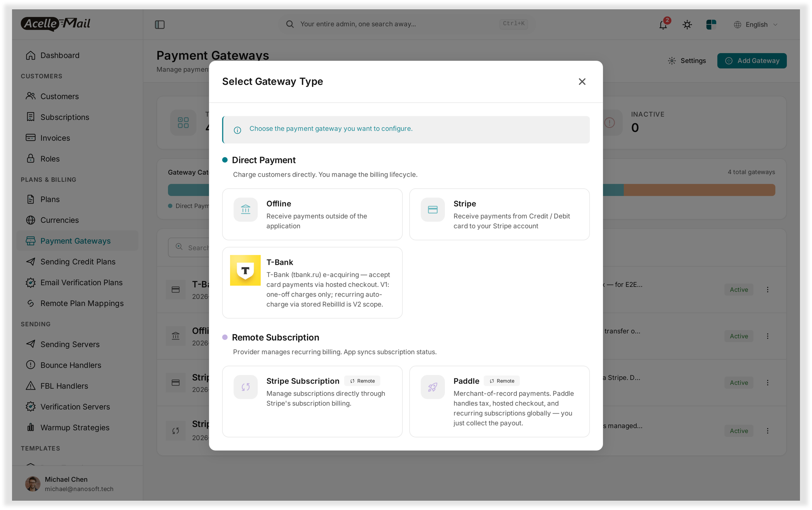Go to Dashboard in sidebar

[x=77, y=55]
